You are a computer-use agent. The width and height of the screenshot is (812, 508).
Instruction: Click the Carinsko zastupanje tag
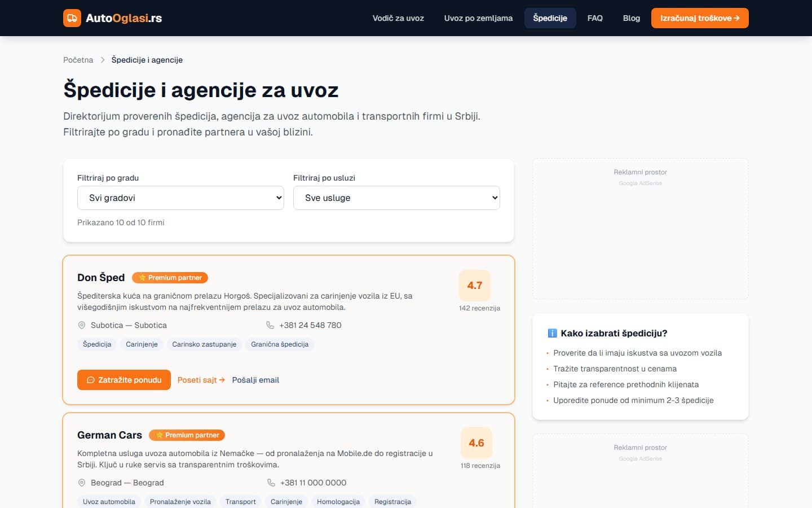204,344
